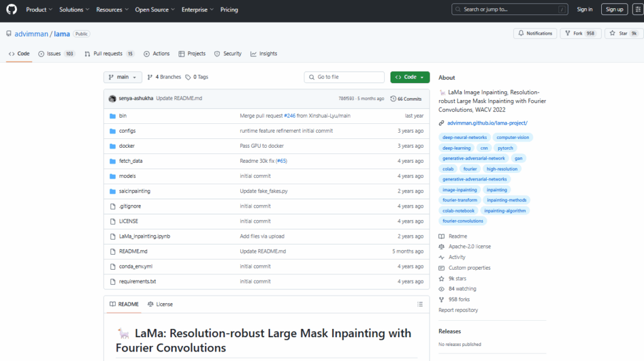View 958 forks link
644x361 pixels.
458,299
